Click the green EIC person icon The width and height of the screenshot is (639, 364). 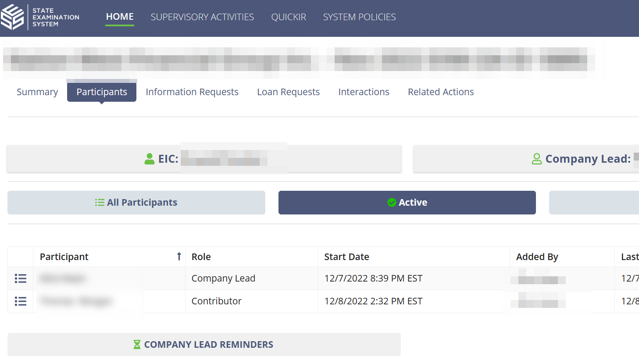coord(150,159)
